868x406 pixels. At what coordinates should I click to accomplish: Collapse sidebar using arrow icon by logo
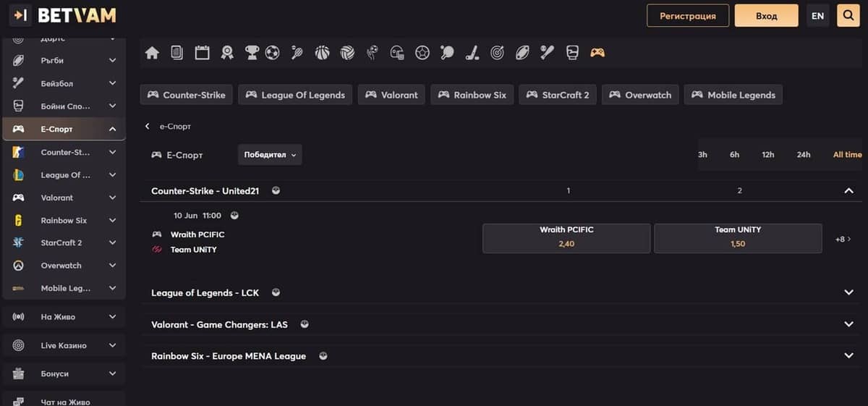(20, 15)
